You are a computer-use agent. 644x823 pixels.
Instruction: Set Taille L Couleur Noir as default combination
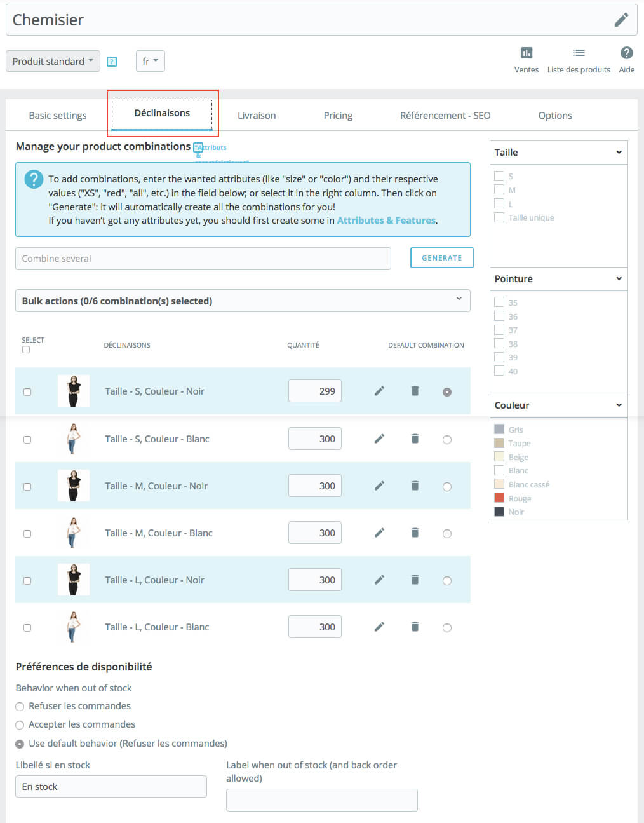pyautogui.click(x=447, y=581)
